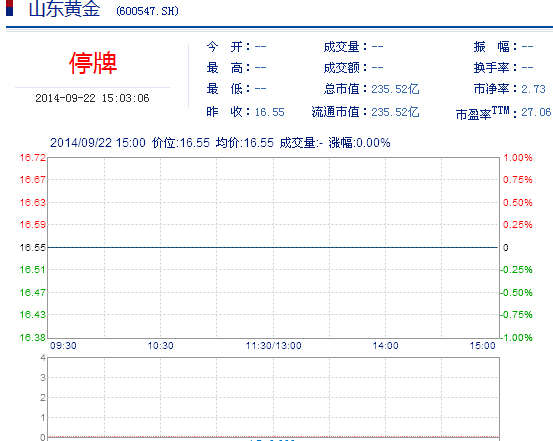Click percent axis label -1.00% at bottom

[x=516, y=338]
